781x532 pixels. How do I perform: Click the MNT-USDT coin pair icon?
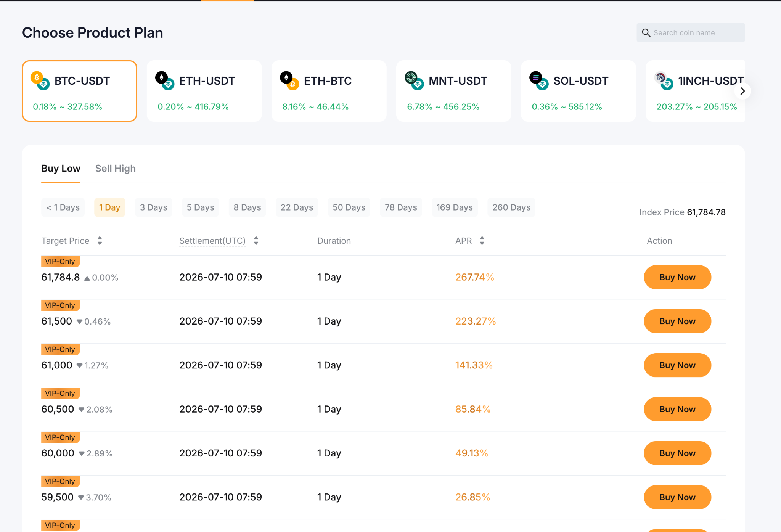click(414, 80)
